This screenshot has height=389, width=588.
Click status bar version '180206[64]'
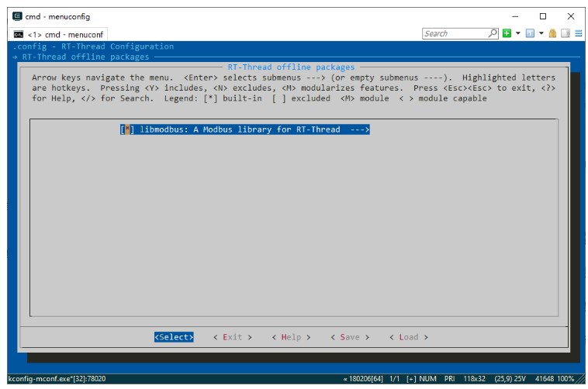(x=365, y=378)
